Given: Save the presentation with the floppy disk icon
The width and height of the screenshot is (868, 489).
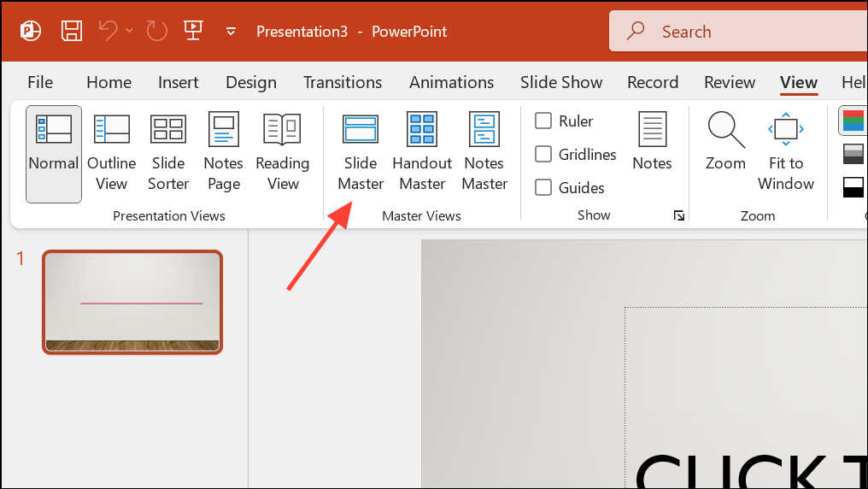Looking at the screenshot, I should [x=72, y=31].
